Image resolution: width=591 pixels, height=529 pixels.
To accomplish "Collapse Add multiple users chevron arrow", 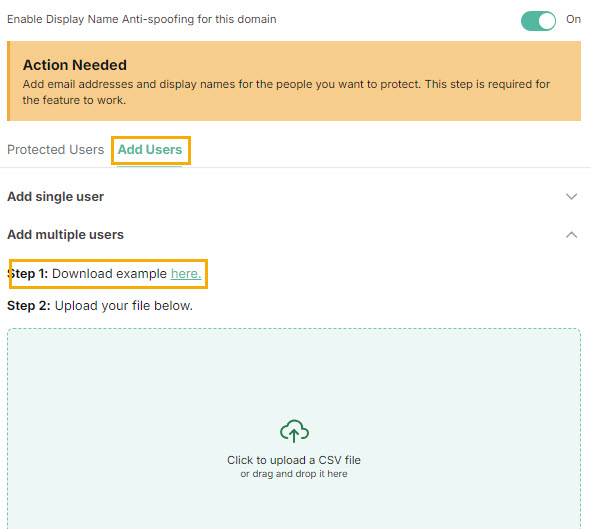I will click(x=571, y=235).
